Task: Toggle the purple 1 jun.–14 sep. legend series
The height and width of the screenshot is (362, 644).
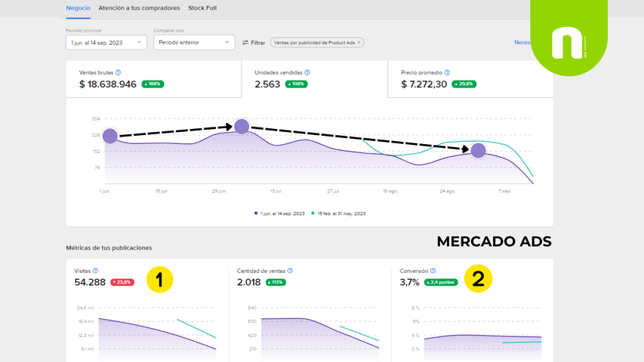Action: click(279, 213)
